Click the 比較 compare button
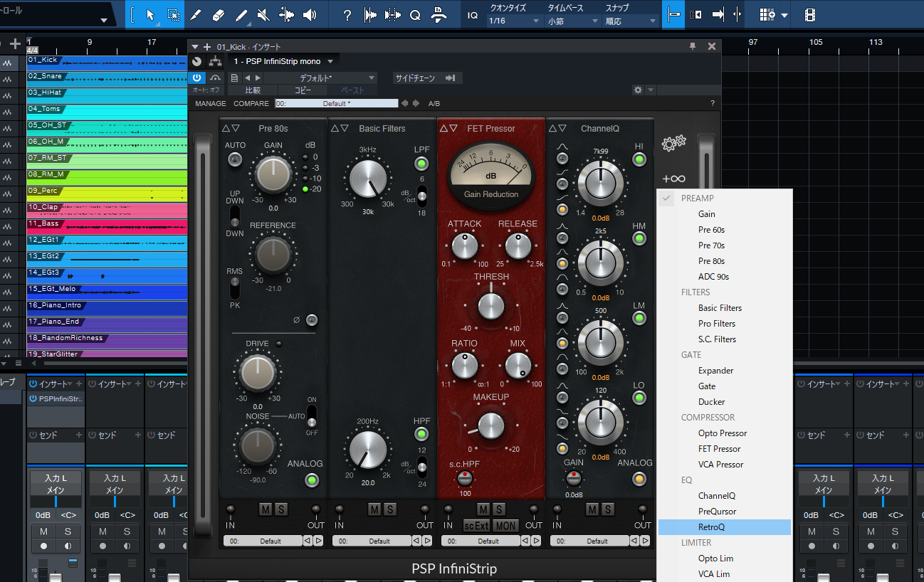 tap(253, 90)
